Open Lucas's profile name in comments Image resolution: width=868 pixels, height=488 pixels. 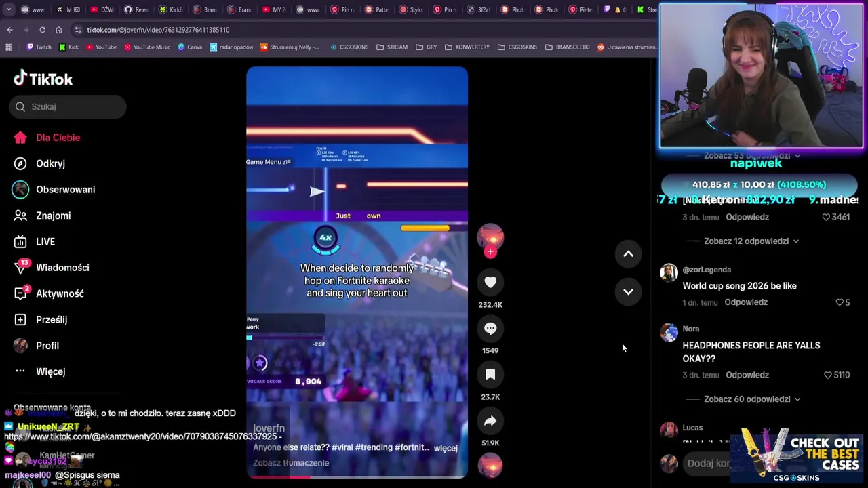(x=692, y=428)
